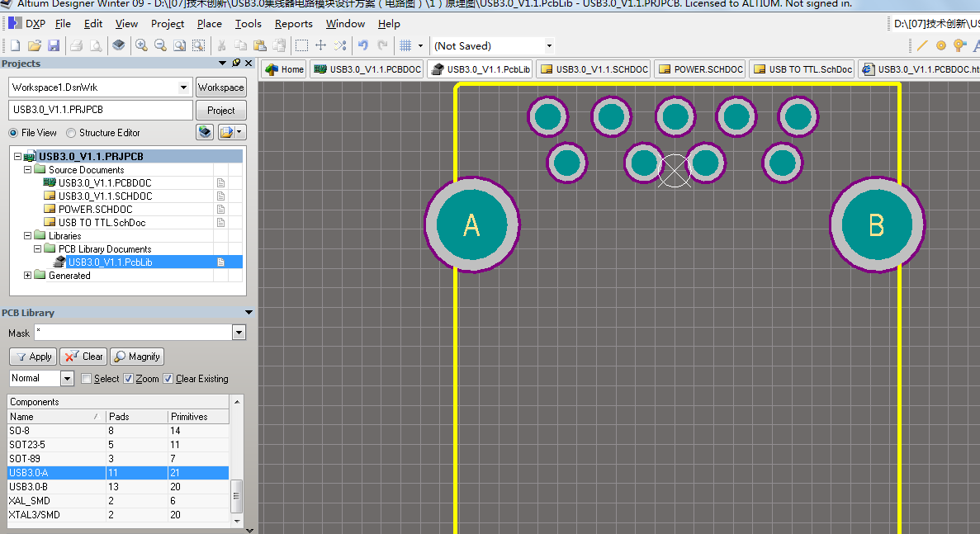This screenshot has width=980, height=534.
Task: Click the Rubber Stamp paste icon
Action: pyautogui.click(x=279, y=45)
